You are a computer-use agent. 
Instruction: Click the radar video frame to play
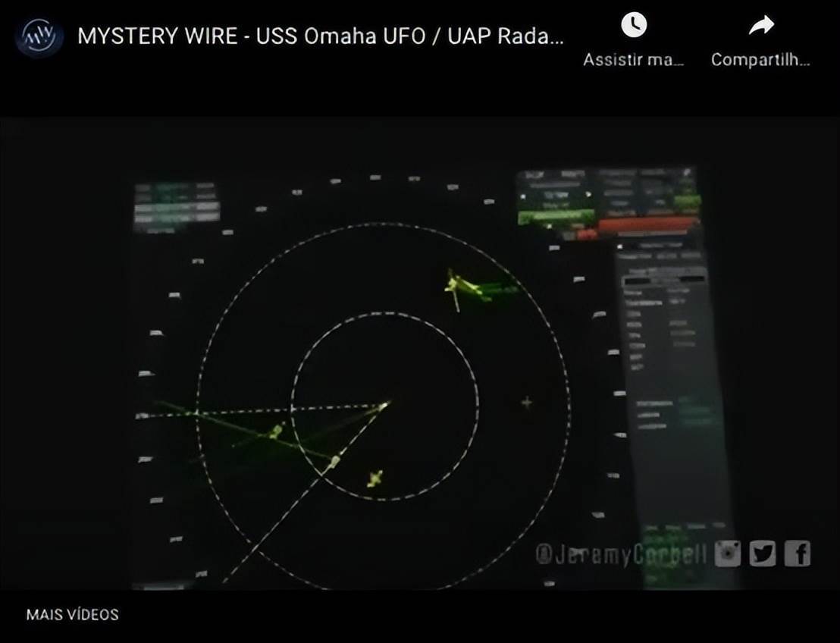pyautogui.click(x=420, y=353)
